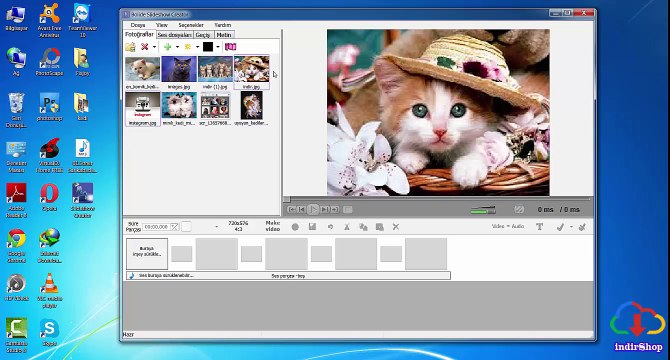The image size is (670, 360).
Task: Click the preview seek bar handle
Action: pyautogui.click(x=287, y=199)
